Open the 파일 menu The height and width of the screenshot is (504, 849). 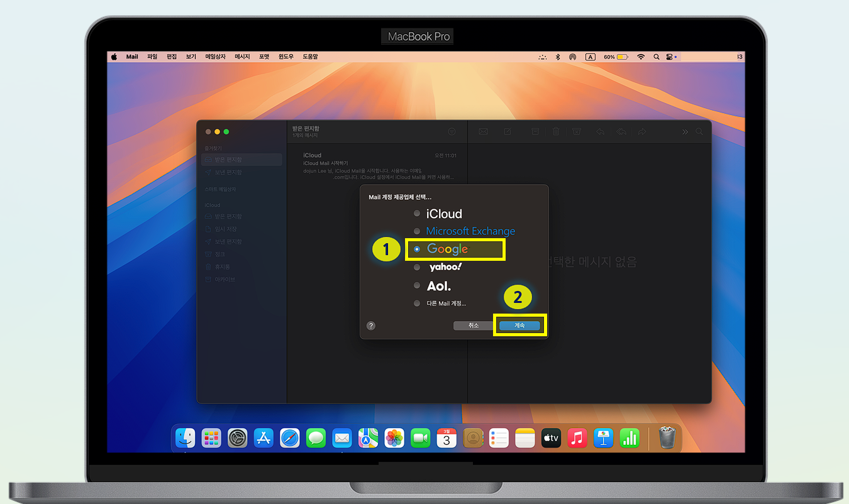(x=152, y=57)
